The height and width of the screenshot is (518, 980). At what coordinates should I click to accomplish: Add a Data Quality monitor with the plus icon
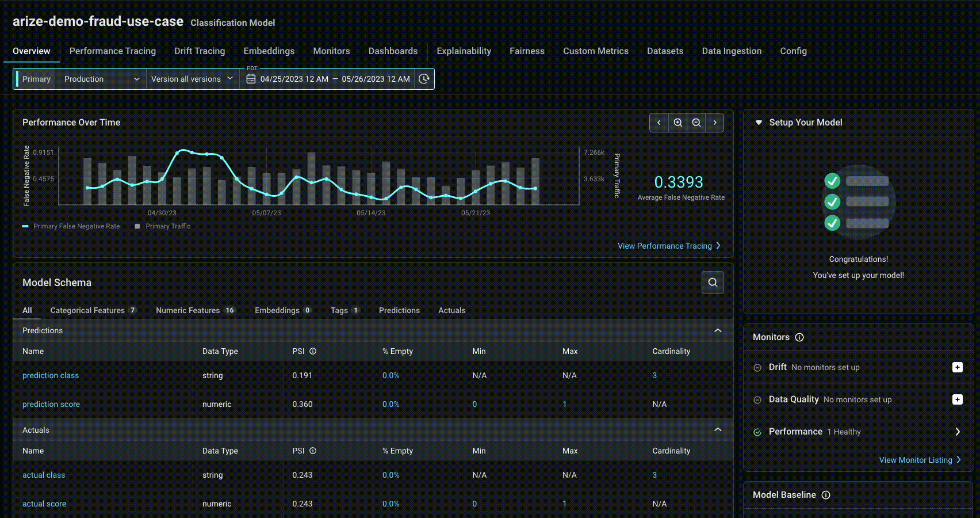pos(958,399)
